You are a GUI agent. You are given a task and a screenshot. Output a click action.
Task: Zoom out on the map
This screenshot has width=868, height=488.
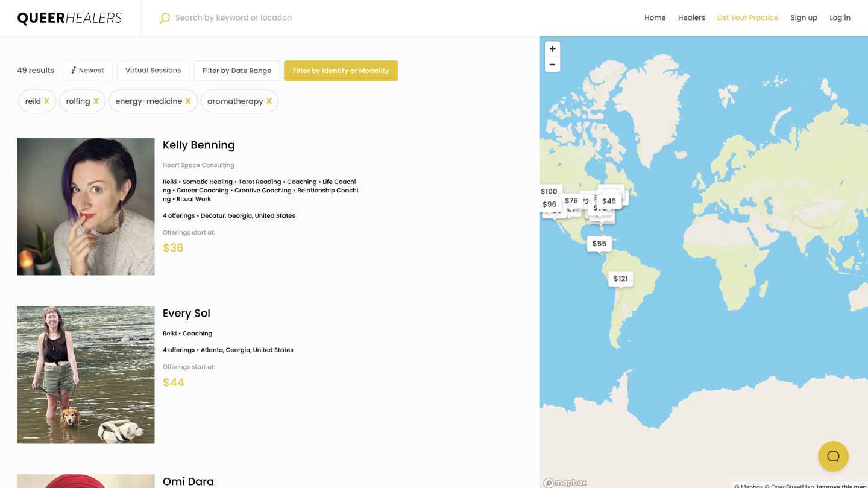pos(552,65)
